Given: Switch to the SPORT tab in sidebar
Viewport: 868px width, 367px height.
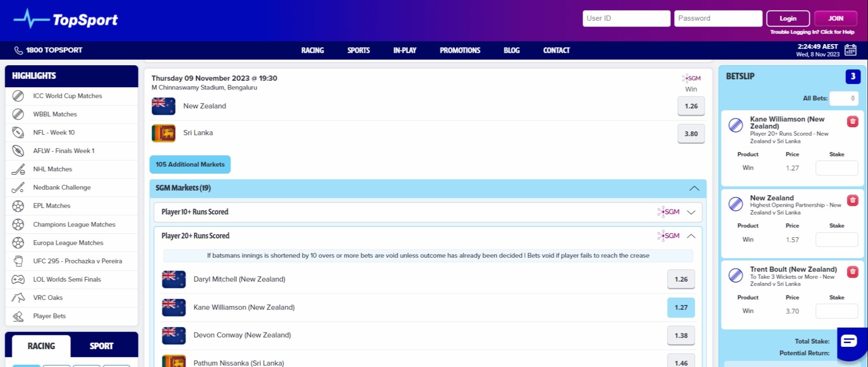Looking at the screenshot, I should [x=102, y=346].
